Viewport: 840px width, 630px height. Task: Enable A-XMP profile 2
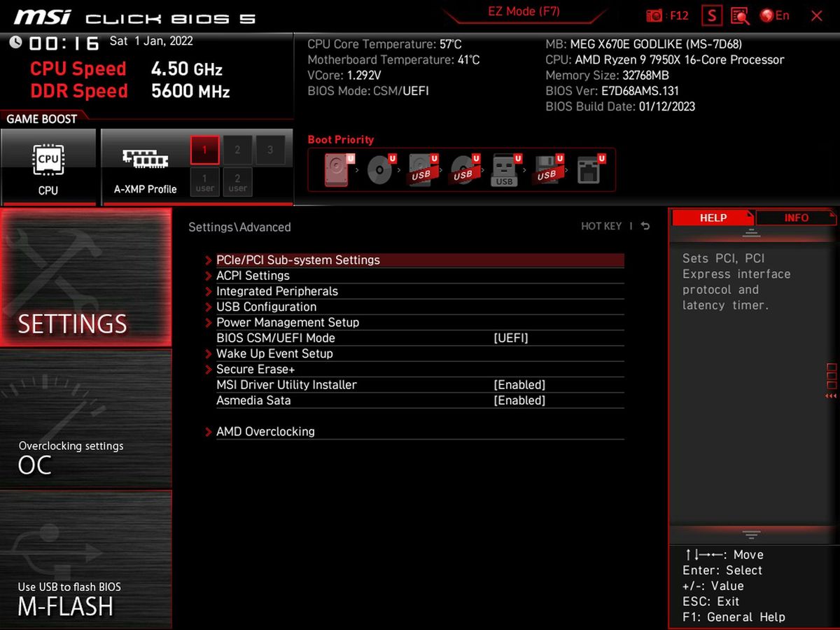238,150
